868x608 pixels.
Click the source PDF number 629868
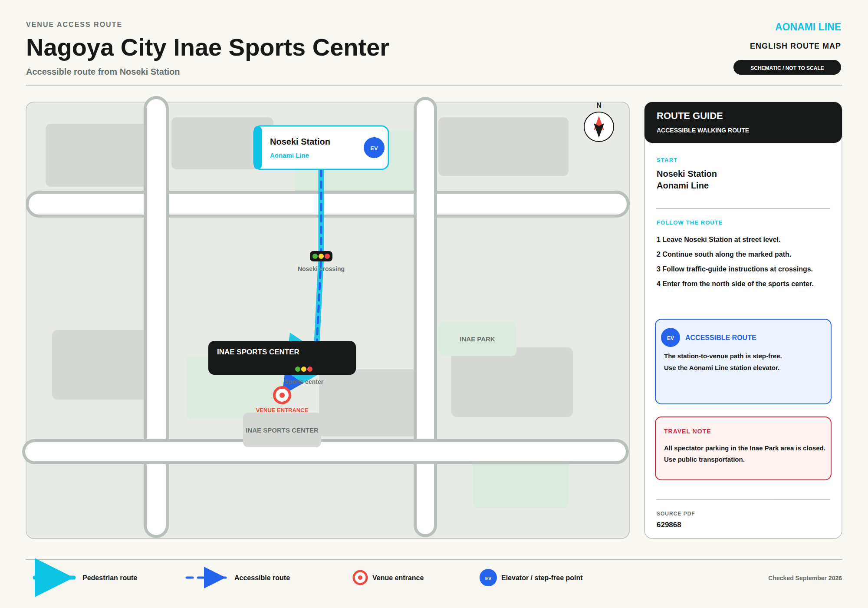(669, 525)
